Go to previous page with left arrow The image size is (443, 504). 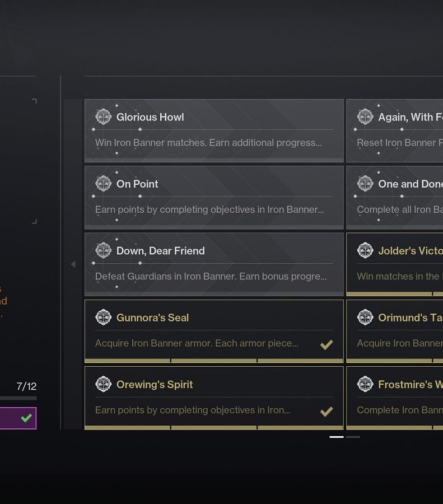click(x=73, y=264)
